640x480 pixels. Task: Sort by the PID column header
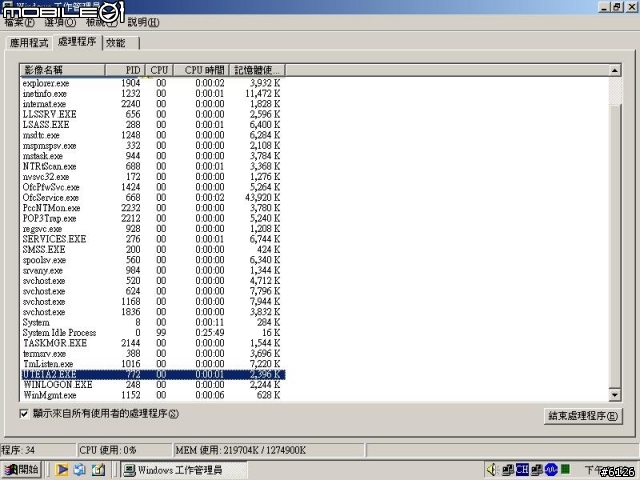125,70
